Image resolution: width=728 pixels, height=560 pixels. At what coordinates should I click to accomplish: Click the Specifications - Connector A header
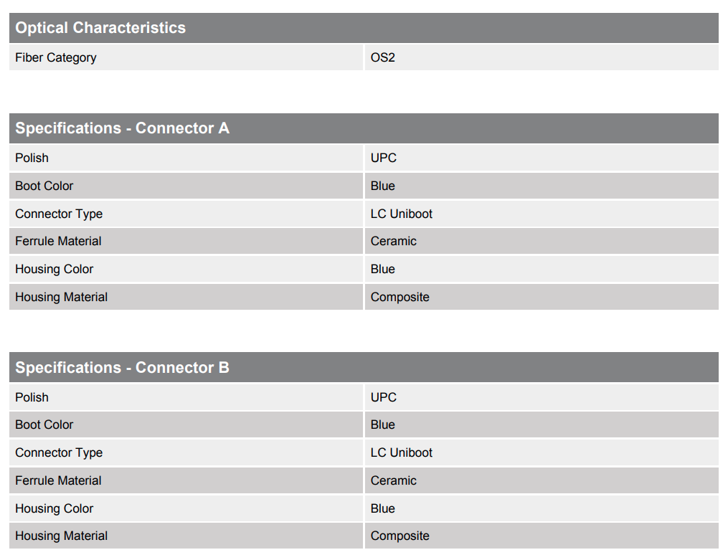click(123, 128)
